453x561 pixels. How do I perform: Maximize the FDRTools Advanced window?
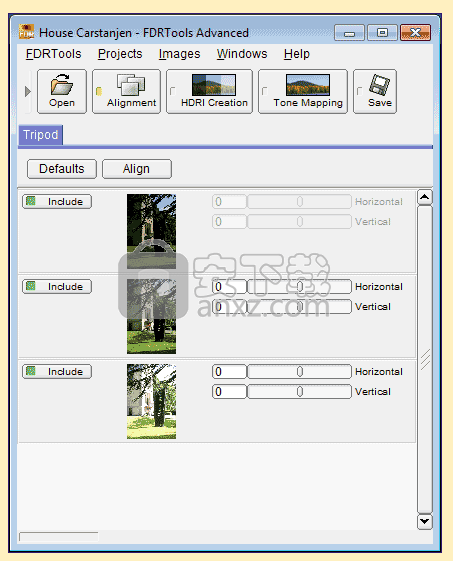[x=382, y=33]
